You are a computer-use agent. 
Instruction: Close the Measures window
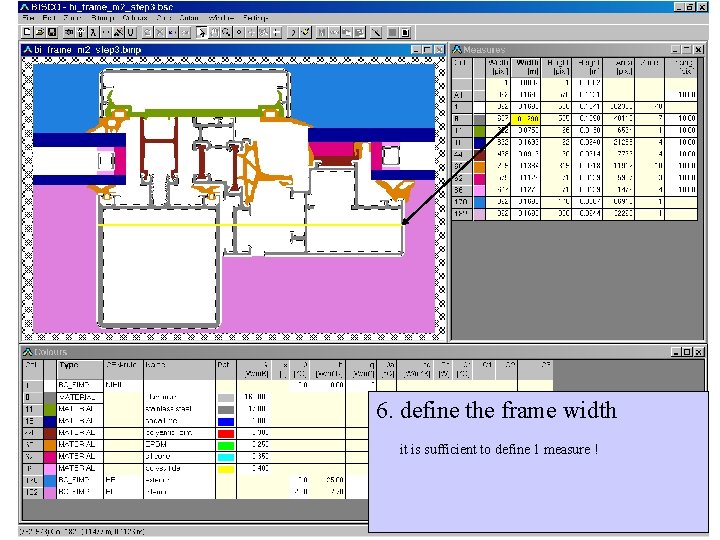coord(698,49)
